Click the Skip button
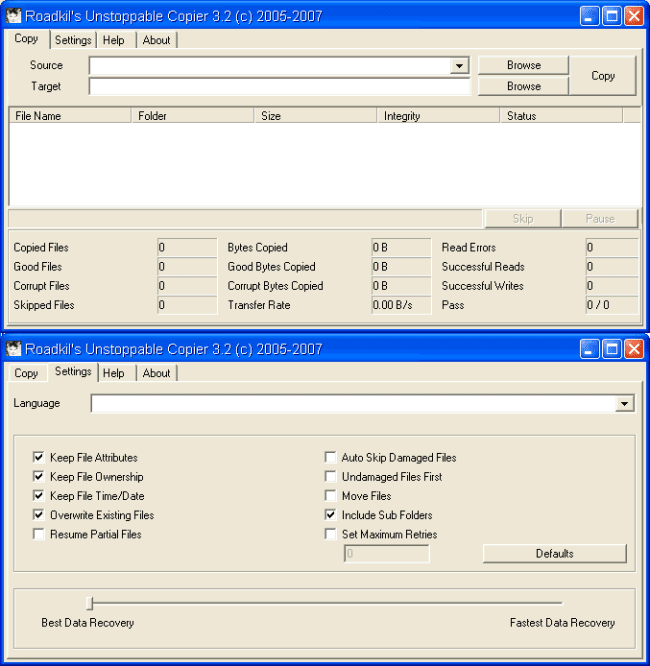The width and height of the screenshot is (650, 666). (x=523, y=219)
